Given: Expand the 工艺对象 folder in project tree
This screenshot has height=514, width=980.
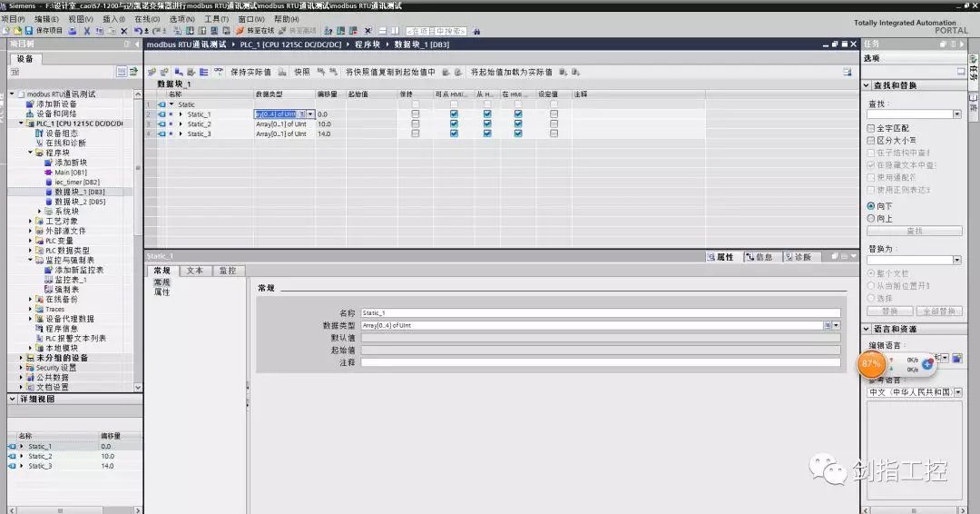Looking at the screenshot, I should coord(31,221).
